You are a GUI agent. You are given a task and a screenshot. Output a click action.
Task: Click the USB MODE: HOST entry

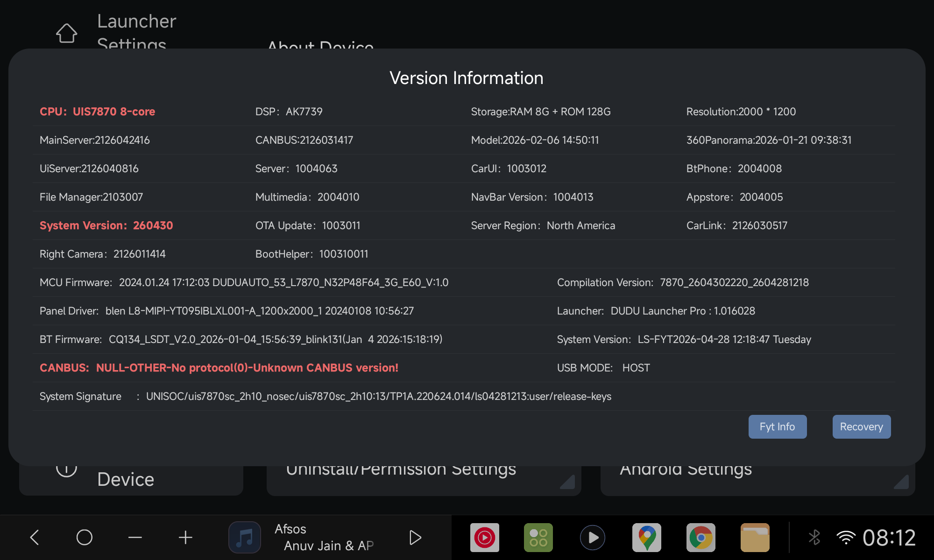coord(603,368)
